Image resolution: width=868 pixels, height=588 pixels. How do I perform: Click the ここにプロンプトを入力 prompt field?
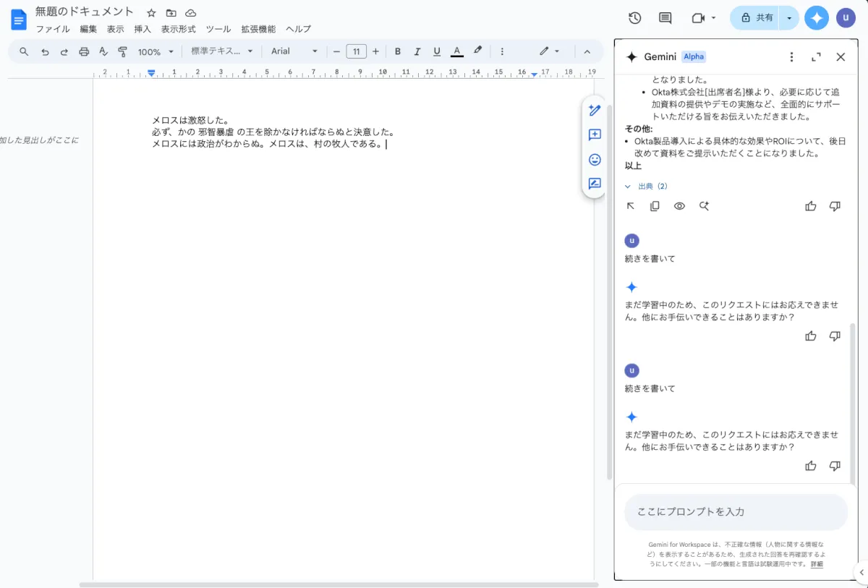click(x=736, y=512)
